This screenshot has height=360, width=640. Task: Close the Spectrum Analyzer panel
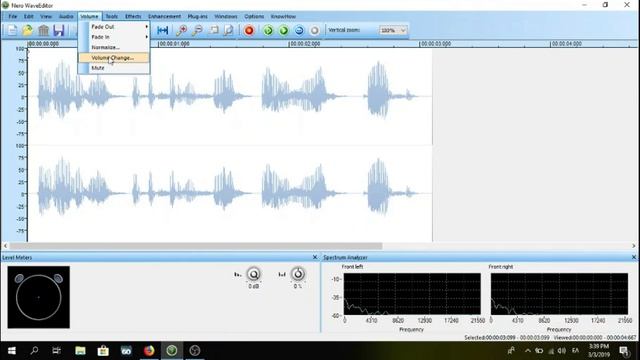[x=633, y=257]
